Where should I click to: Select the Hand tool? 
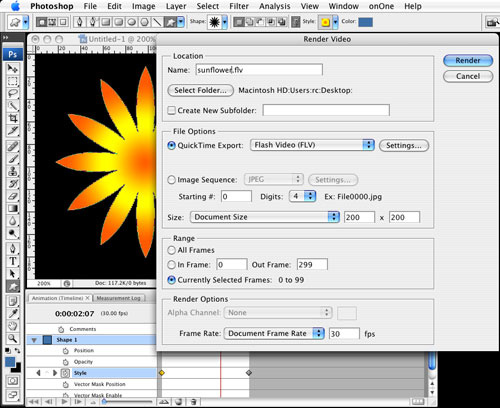[x=13, y=326]
